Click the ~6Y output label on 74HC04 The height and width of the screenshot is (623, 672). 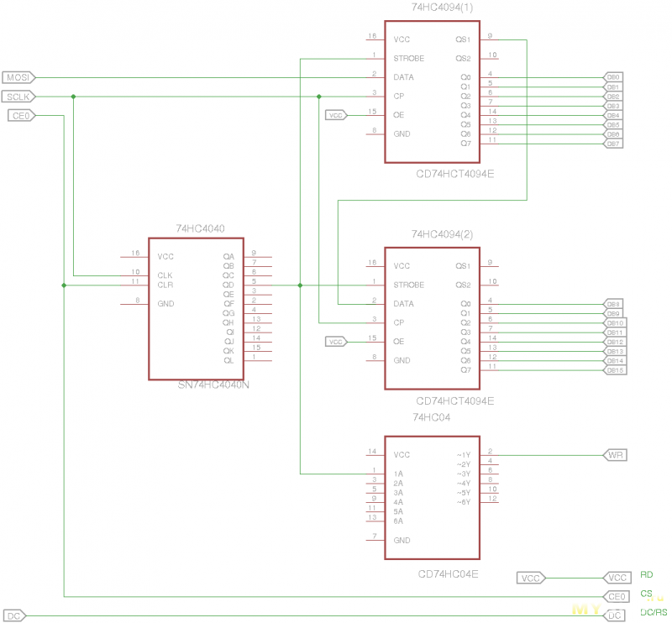point(464,502)
